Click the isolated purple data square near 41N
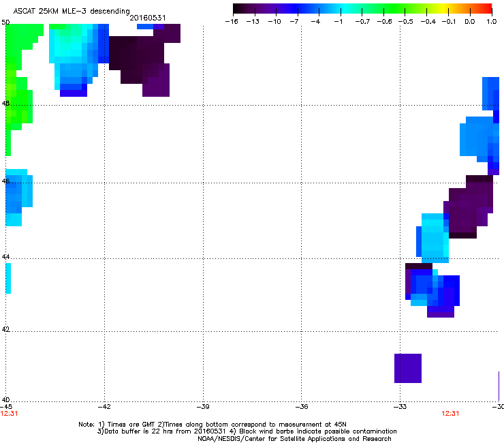Image resolution: width=504 pixels, height=443 pixels. [408, 368]
